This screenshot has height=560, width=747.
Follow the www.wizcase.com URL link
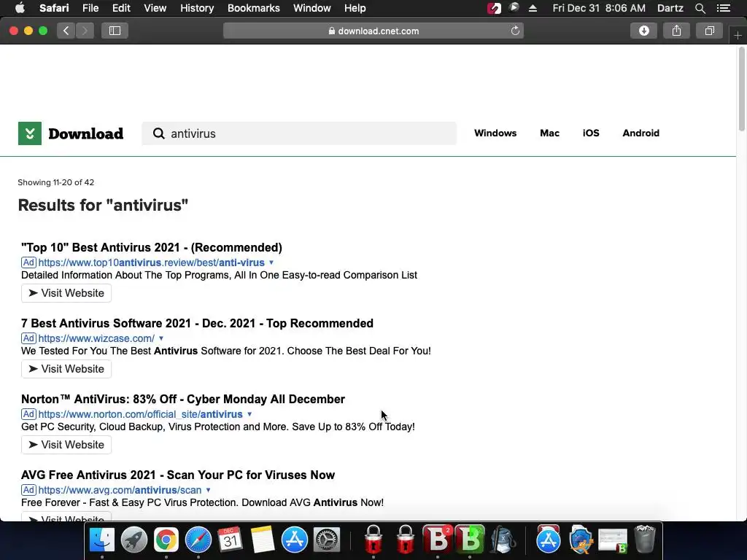click(96, 338)
